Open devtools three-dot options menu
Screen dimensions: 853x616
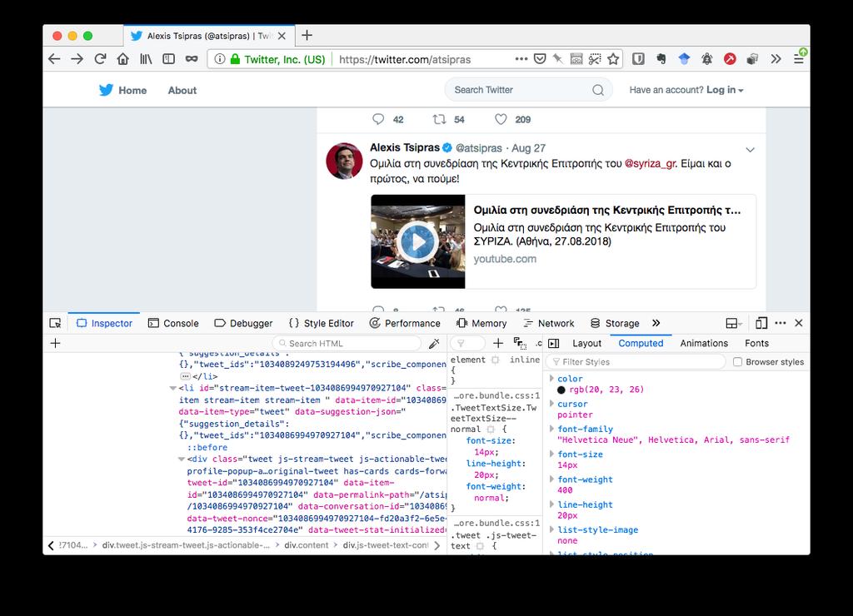point(780,322)
